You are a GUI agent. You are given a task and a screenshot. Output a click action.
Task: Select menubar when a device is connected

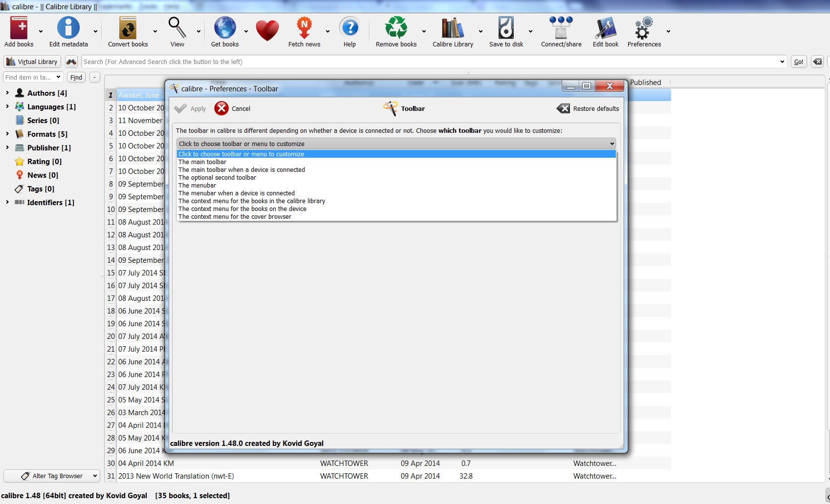396,193
